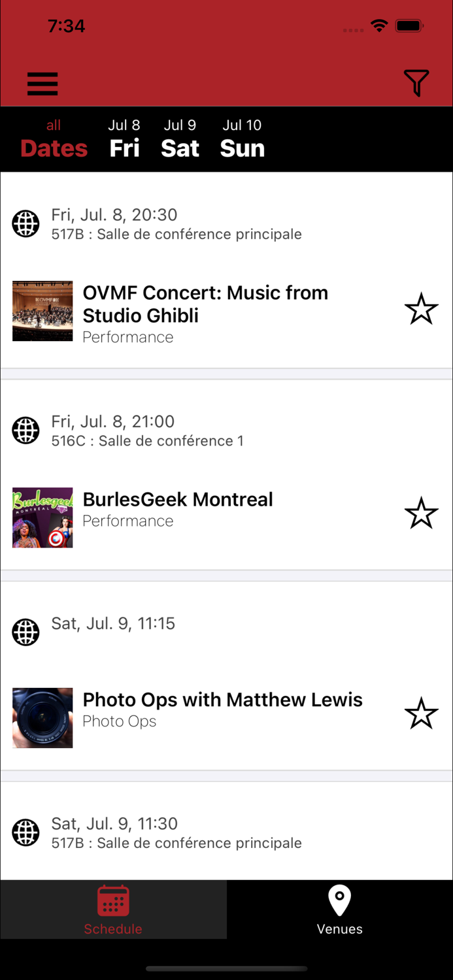Open the schedule filter funnel

click(x=416, y=83)
